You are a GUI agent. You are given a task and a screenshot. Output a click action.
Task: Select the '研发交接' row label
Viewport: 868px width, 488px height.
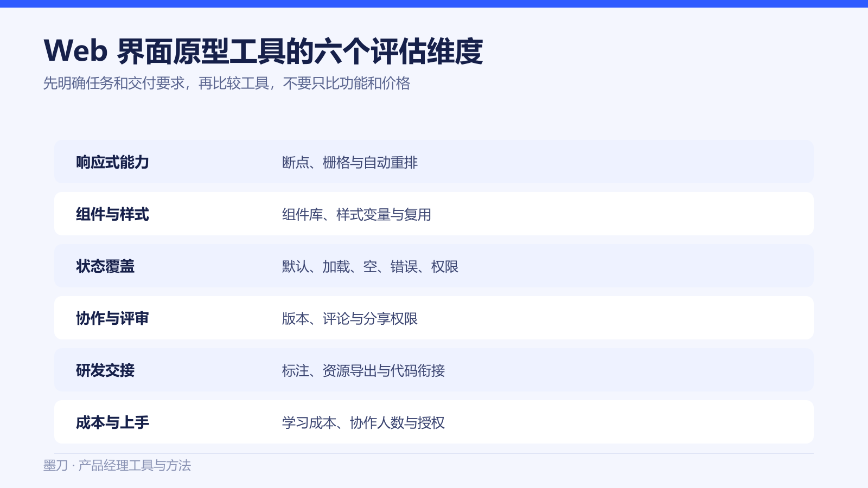pyautogui.click(x=105, y=370)
